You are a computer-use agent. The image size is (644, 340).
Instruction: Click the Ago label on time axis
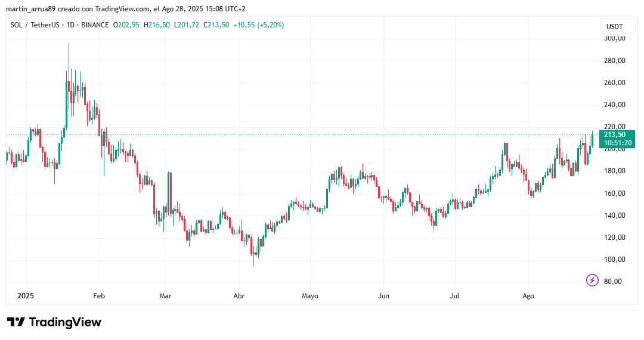click(528, 296)
